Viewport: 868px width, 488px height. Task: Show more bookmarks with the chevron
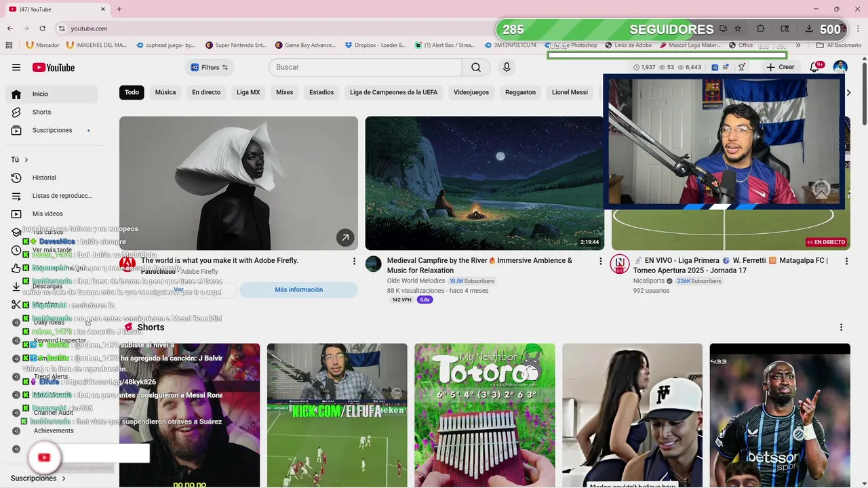click(x=798, y=45)
